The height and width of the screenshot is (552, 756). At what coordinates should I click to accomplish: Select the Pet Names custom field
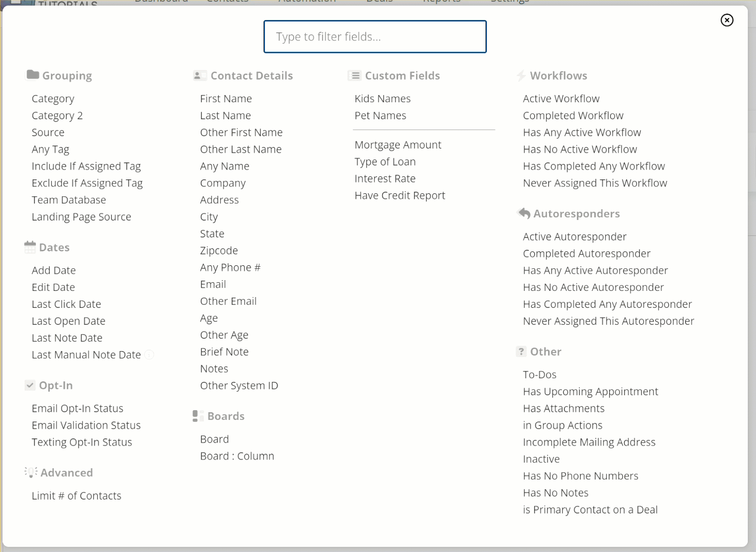pyautogui.click(x=381, y=116)
